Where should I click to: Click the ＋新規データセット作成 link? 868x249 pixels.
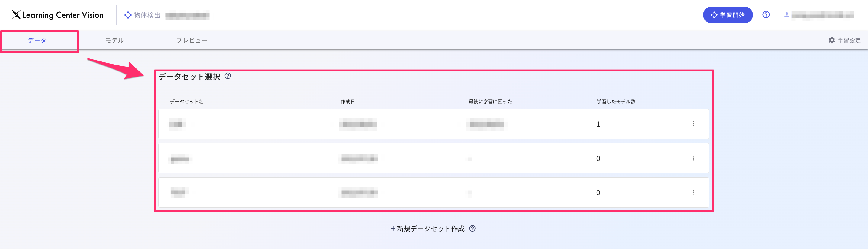pyautogui.click(x=427, y=229)
